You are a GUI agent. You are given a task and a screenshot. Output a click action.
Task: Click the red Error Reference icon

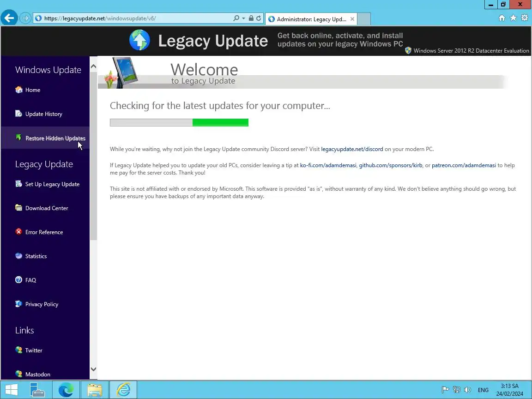18,232
